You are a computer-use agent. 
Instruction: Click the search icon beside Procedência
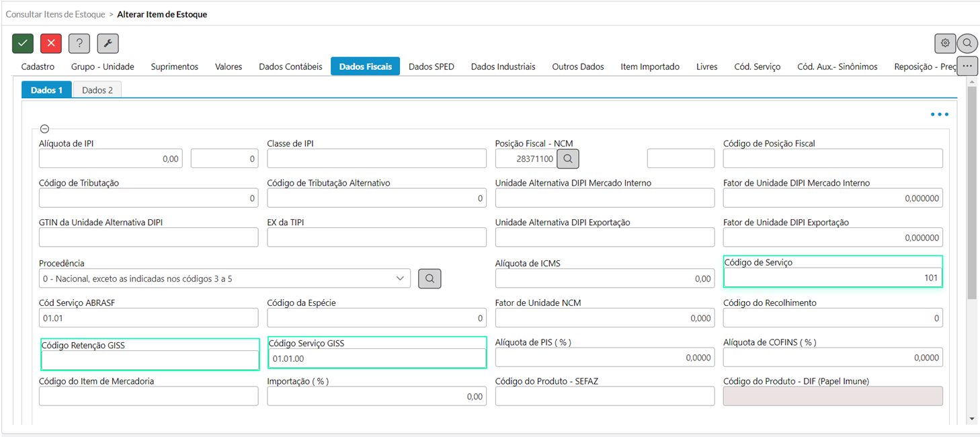pos(430,278)
